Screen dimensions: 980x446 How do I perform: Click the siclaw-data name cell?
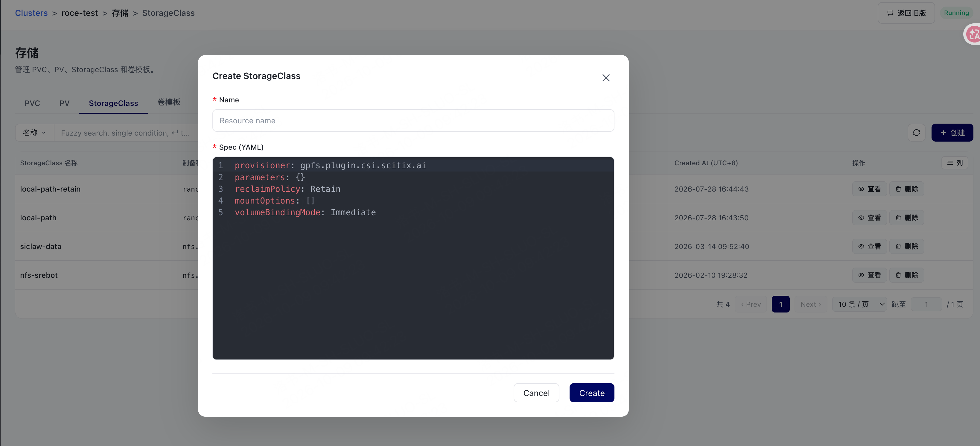(40, 246)
